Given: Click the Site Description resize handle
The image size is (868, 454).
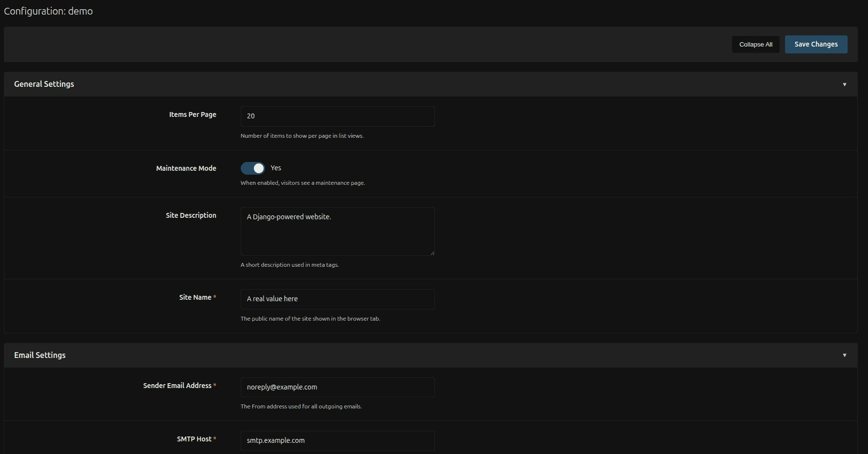Looking at the screenshot, I should (x=432, y=253).
